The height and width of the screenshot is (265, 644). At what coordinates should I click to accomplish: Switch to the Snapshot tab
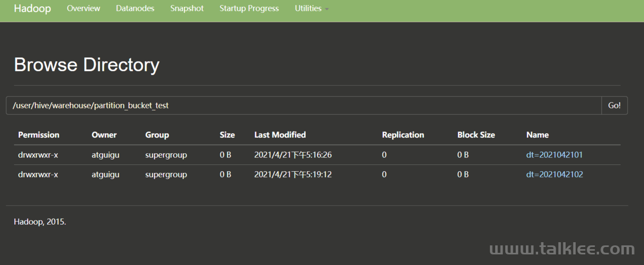coord(187,8)
